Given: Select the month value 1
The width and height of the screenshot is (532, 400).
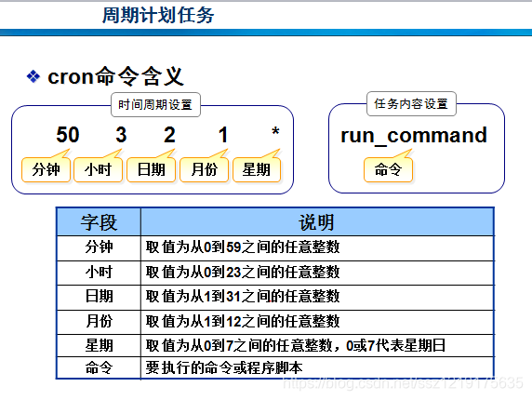Looking at the screenshot, I should 223,134.
